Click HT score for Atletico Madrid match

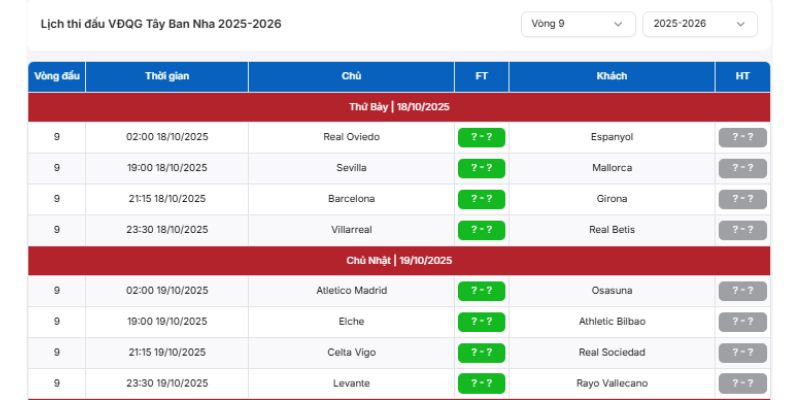click(742, 291)
